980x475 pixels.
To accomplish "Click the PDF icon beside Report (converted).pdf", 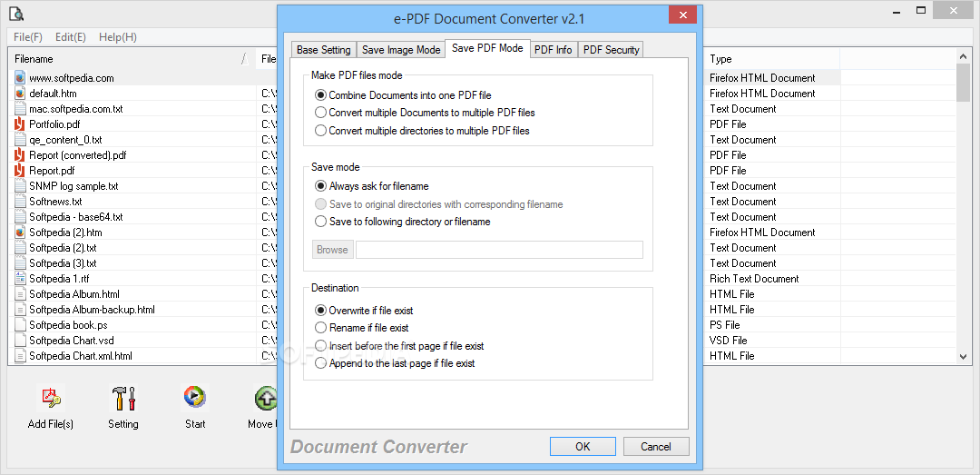I will pyautogui.click(x=19, y=155).
